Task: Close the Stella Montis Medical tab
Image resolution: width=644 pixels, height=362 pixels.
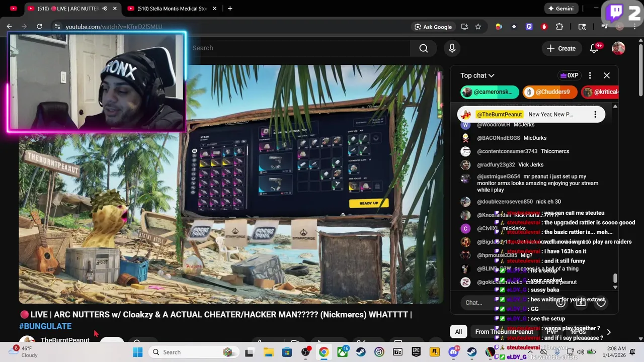Action: [215, 9]
